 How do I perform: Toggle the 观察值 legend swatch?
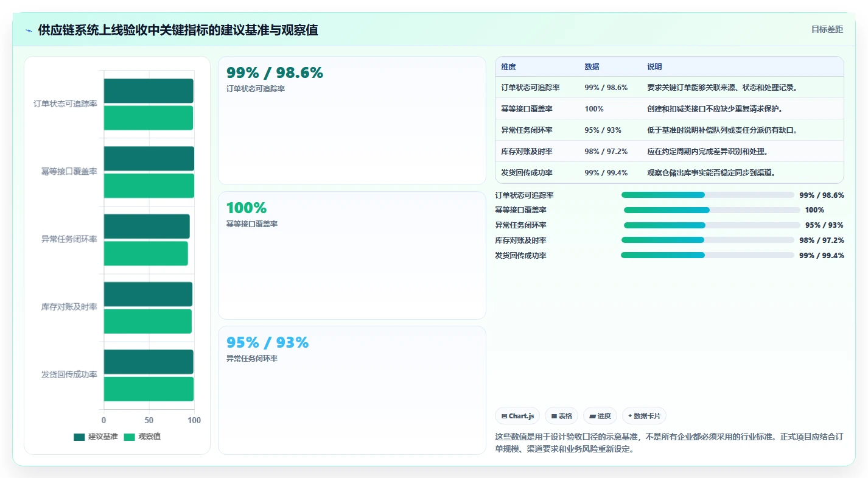tap(129, 437)
